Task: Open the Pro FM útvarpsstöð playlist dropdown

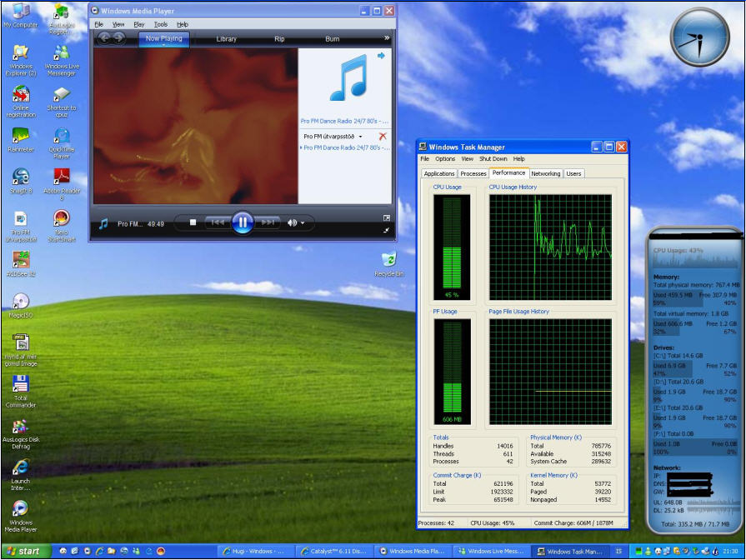Action: pos(360,137)
